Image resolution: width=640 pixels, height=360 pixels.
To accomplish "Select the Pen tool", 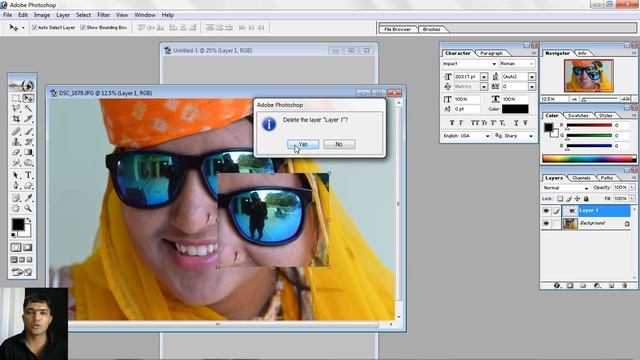I will tap(16, 186).
